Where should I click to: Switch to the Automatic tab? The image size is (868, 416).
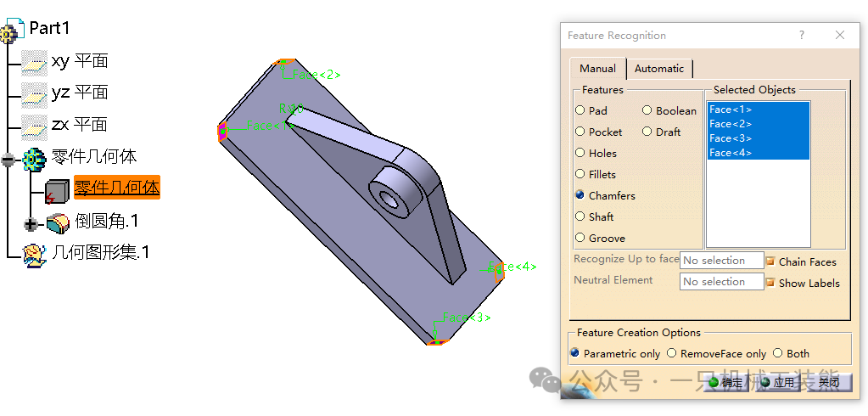pos(658,69)
